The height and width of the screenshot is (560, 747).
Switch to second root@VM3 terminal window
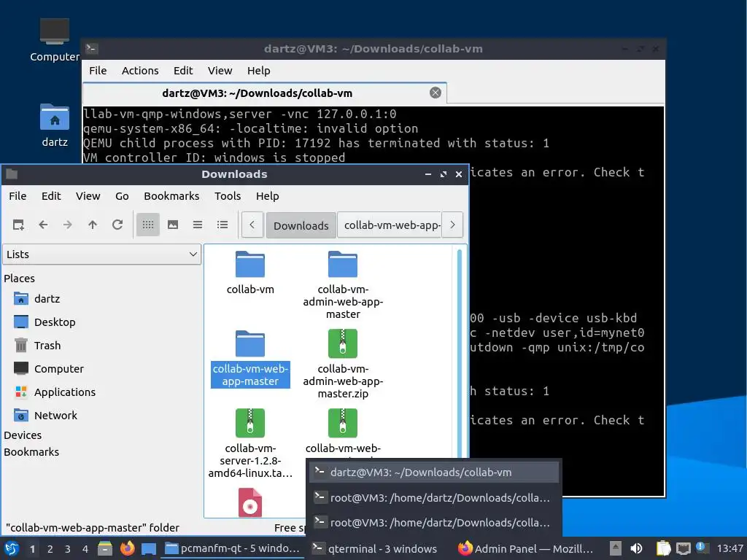(x=434, y=522)
